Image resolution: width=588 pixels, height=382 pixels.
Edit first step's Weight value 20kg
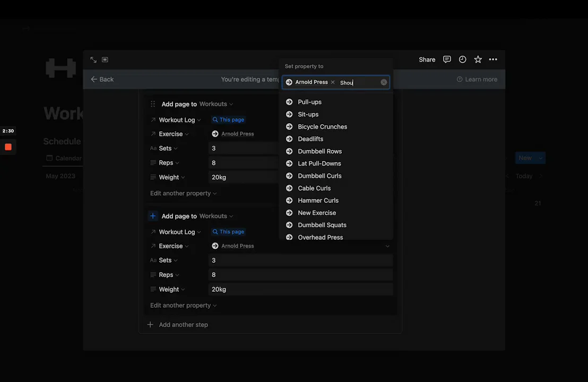pyautogui.click(x=244, y=177)
